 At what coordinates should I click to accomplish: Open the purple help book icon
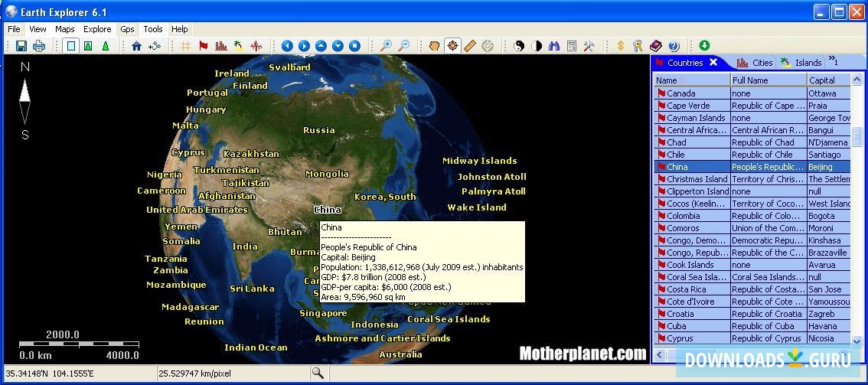[x=656, y=46]
